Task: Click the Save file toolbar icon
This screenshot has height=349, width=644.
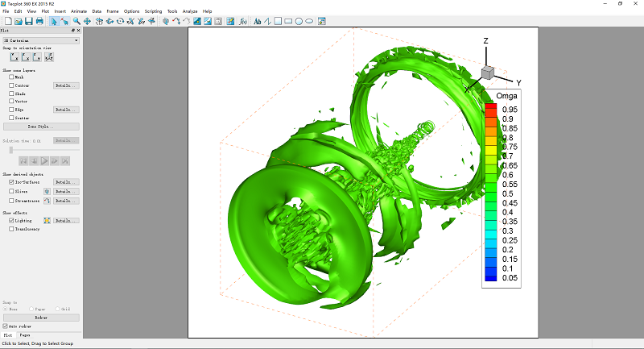Action: (x=28, y=21)
